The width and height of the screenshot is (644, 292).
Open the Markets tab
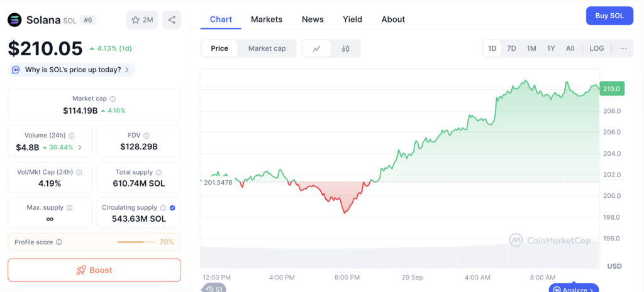(x=267, y=19)
